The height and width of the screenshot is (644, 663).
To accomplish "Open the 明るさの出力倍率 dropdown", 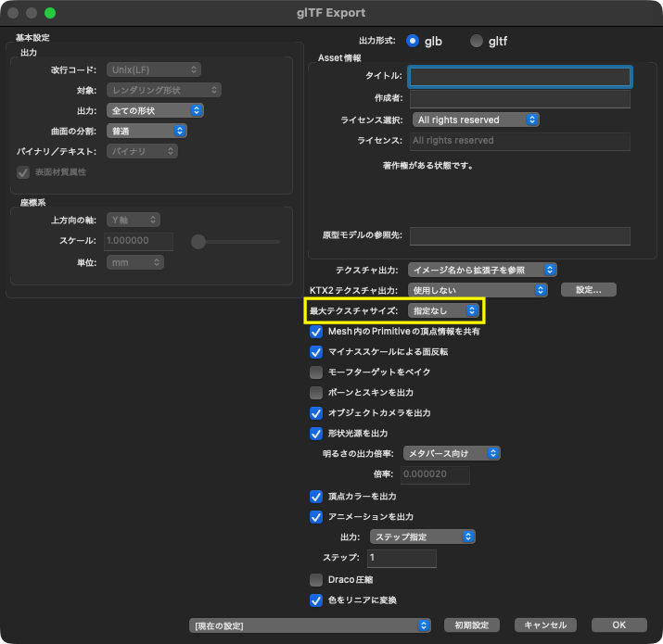I will point(451,453).
